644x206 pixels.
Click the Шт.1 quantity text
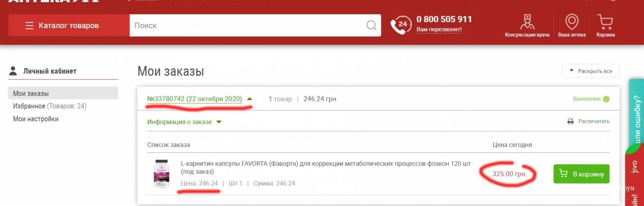[235, 183]
